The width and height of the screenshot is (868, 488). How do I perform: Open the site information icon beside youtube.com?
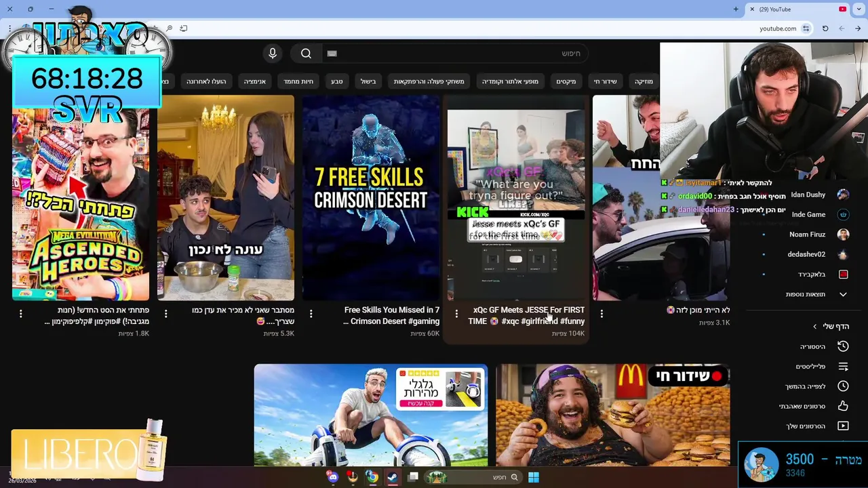point(806,28)
